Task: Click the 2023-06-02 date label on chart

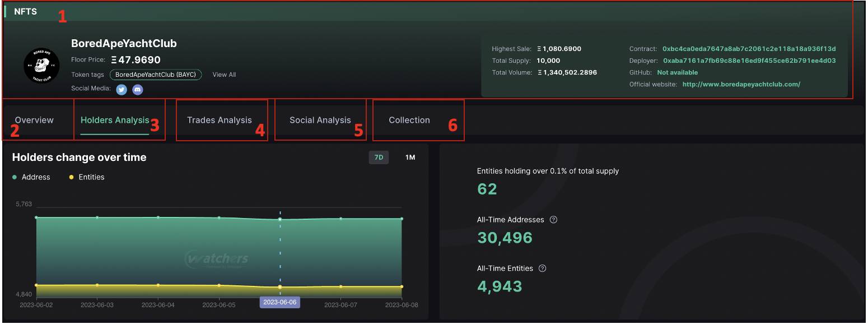Action: 36,306
